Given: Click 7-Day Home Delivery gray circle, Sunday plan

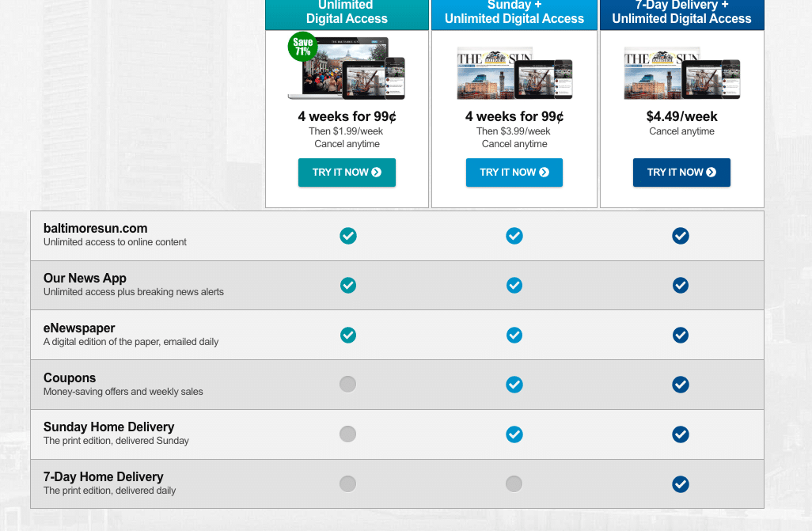Looking at the screenshot, I should click(514, 484).
